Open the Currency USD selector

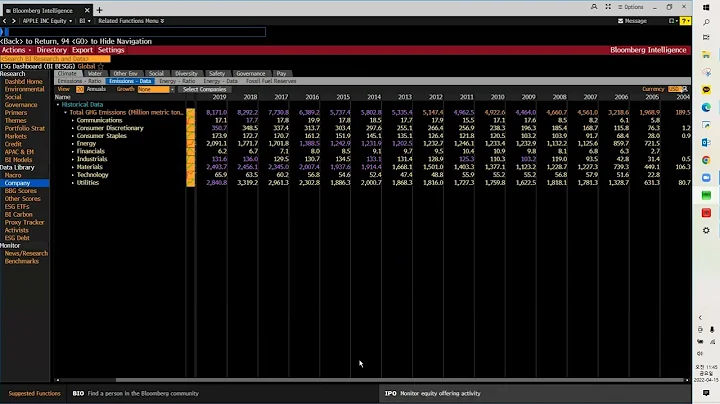tap(674, 89)
